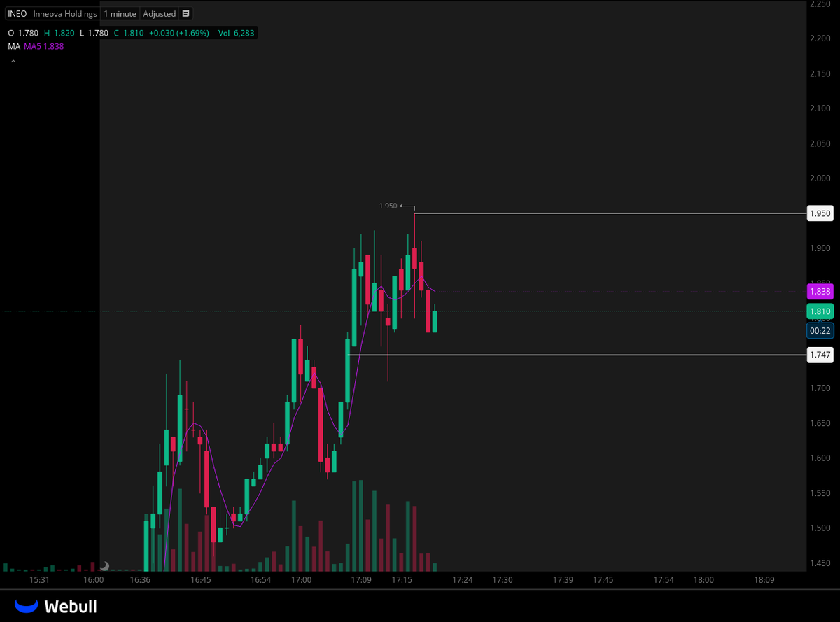Click the 17:24 time axis label

(x=462, y=580)
